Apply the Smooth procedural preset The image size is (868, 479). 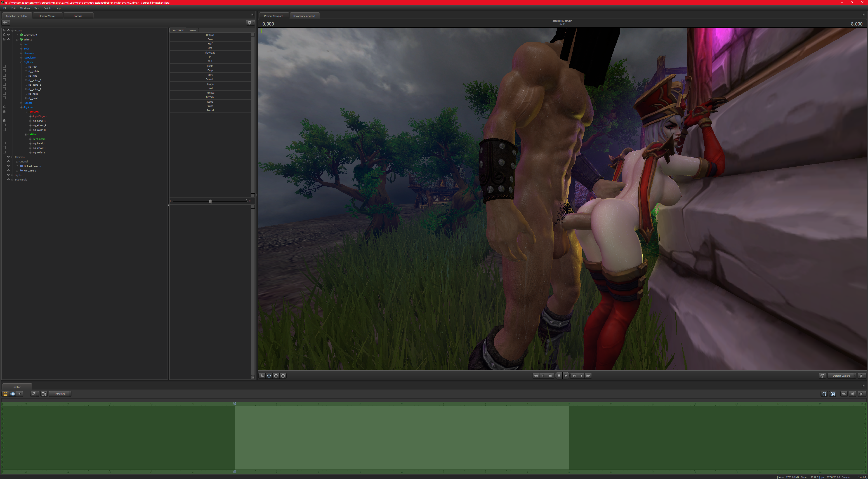210,80
